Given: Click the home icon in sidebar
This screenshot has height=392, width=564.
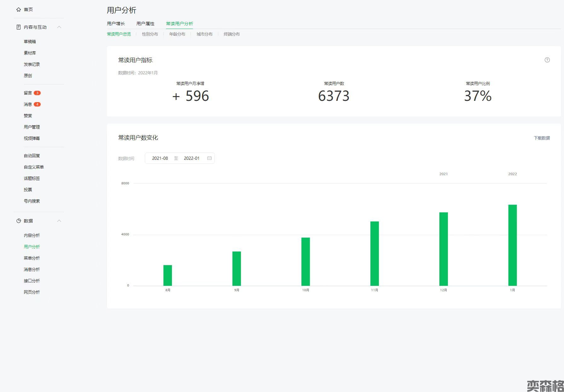Looking at the screenshot, I should (19, 9).
